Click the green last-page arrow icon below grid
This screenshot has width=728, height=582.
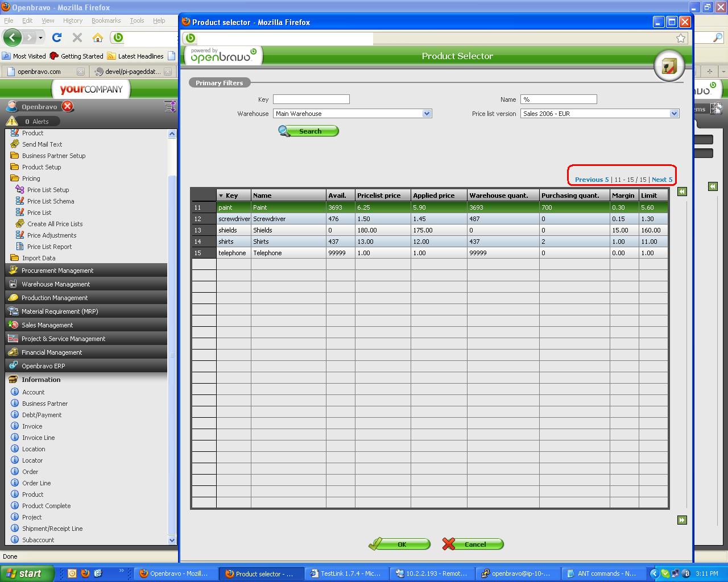(682, 520)
